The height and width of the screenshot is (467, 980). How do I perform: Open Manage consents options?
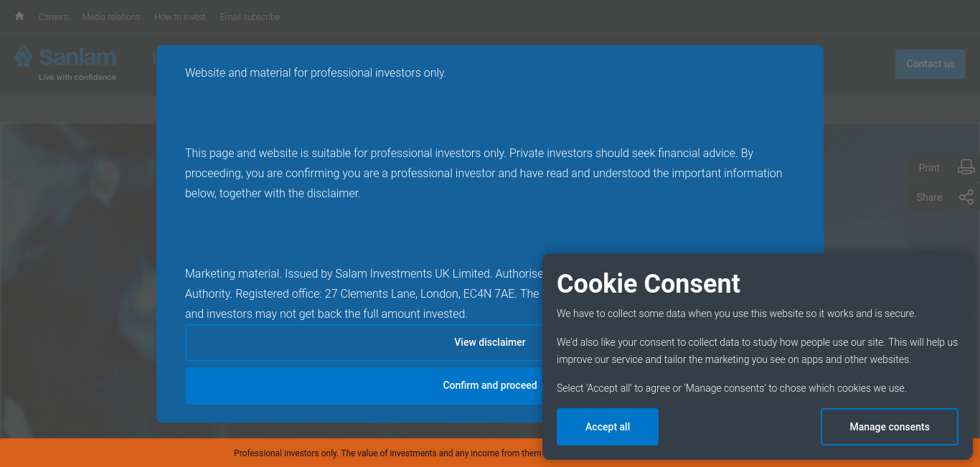pyautogui.click(x=890, y=427)
